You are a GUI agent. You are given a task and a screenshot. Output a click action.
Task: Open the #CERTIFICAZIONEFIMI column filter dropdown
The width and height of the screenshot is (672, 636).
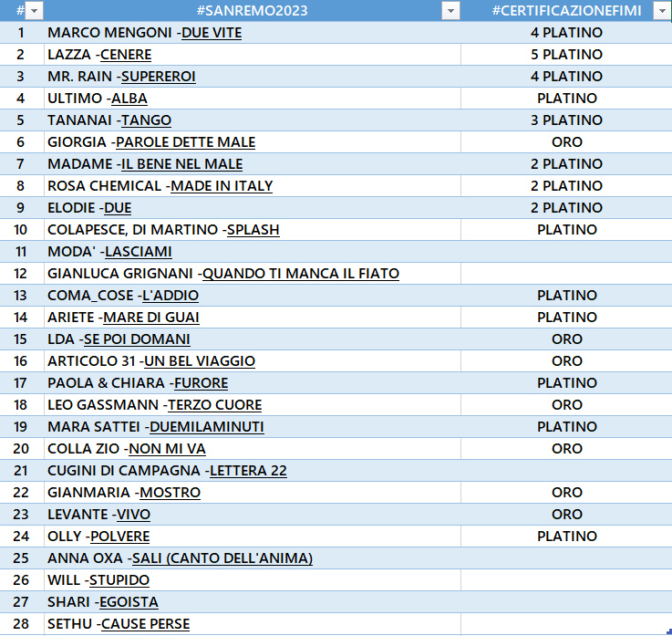click(662, 11)
